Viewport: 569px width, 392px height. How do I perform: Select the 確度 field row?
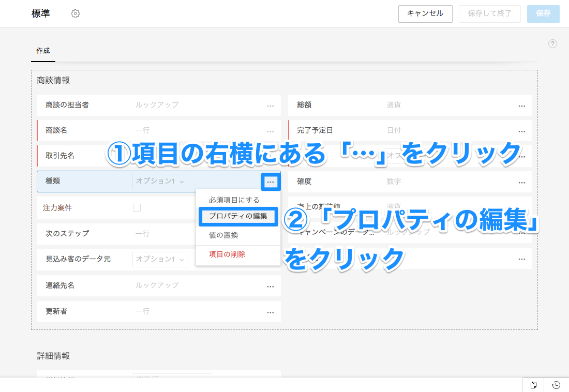click(410, 182)
